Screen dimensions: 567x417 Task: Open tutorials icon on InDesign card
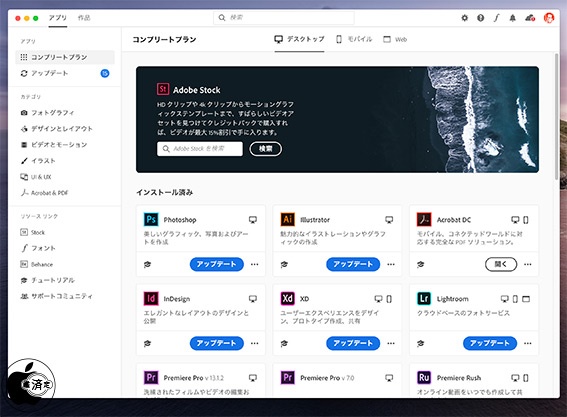(147, 343)
